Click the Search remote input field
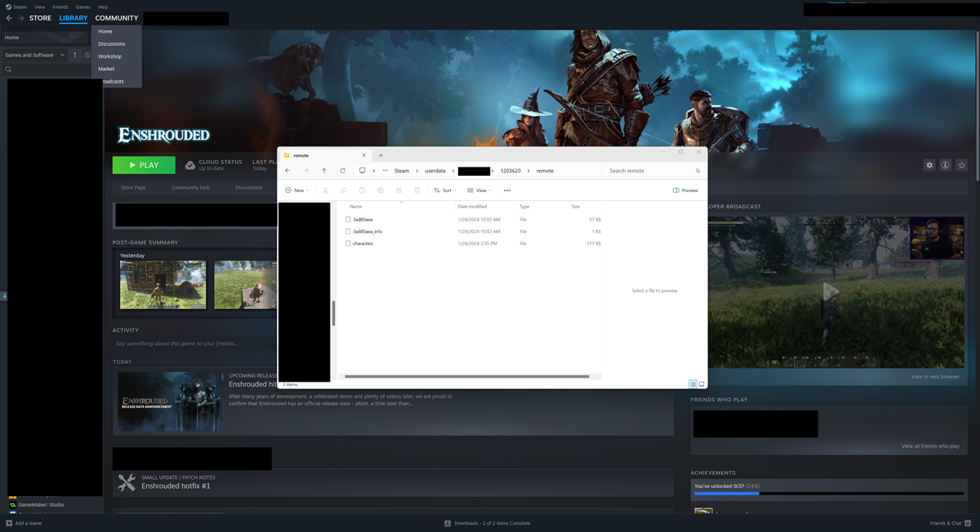 point(649,171)
